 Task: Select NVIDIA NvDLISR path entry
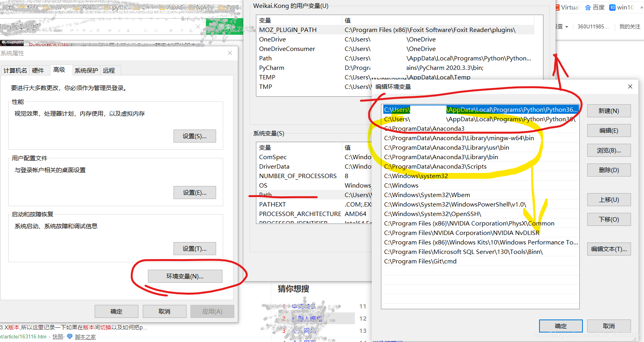click(x=480, y=233)
